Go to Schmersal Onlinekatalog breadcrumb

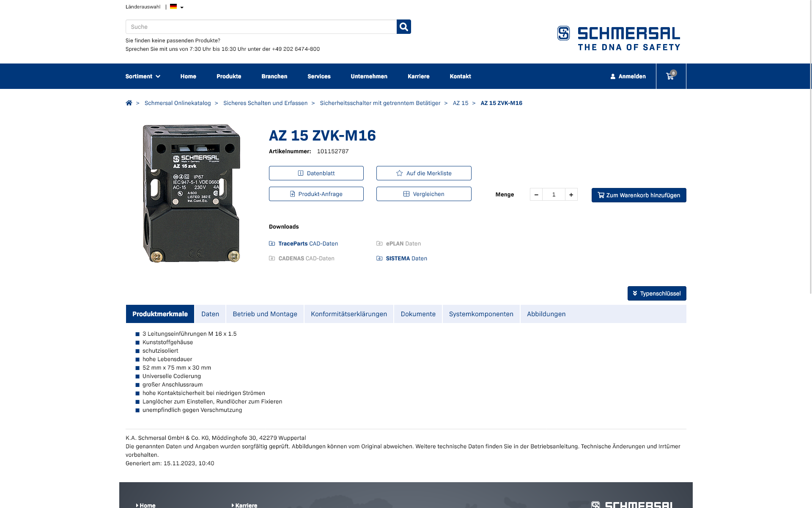tap(178, 103)
